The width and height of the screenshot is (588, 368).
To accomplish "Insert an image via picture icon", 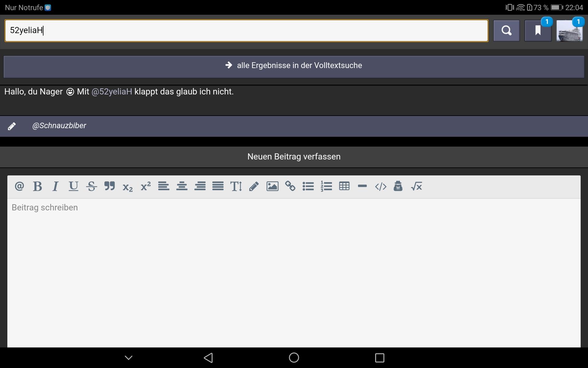I will click(x=272, y=186).
